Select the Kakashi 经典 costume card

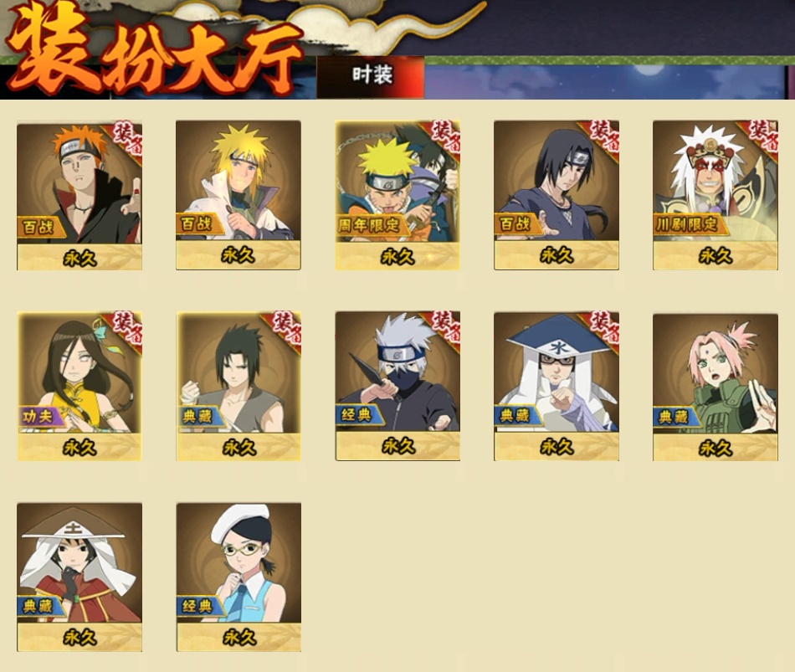pos(397,386)
